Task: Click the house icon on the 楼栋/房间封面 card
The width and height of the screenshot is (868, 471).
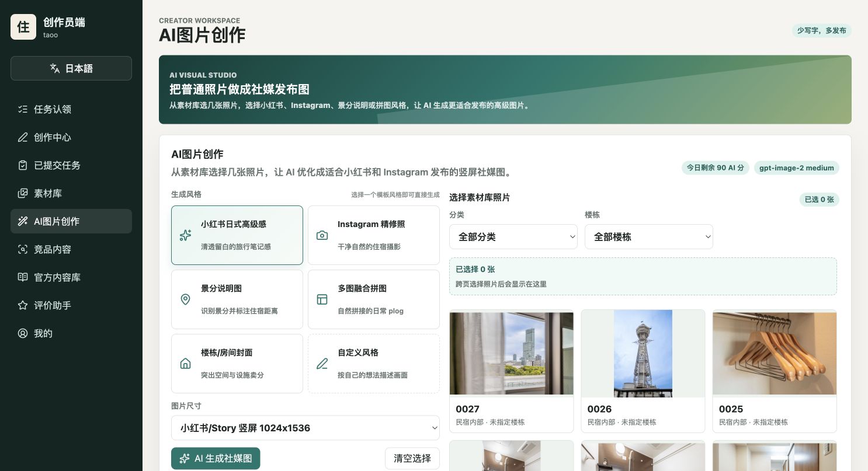Action: (x=185, y=364)
